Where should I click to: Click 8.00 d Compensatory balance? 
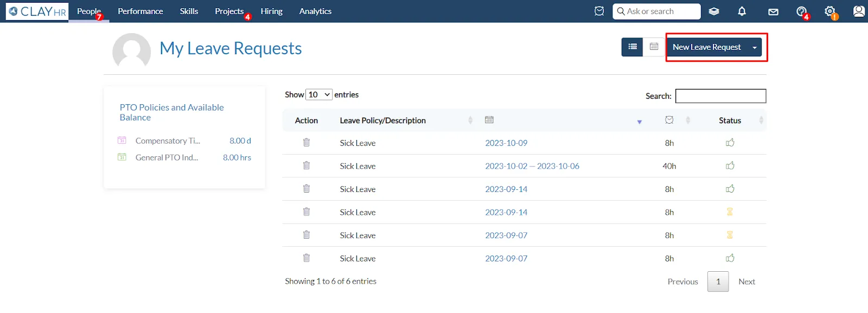[240, 140]
